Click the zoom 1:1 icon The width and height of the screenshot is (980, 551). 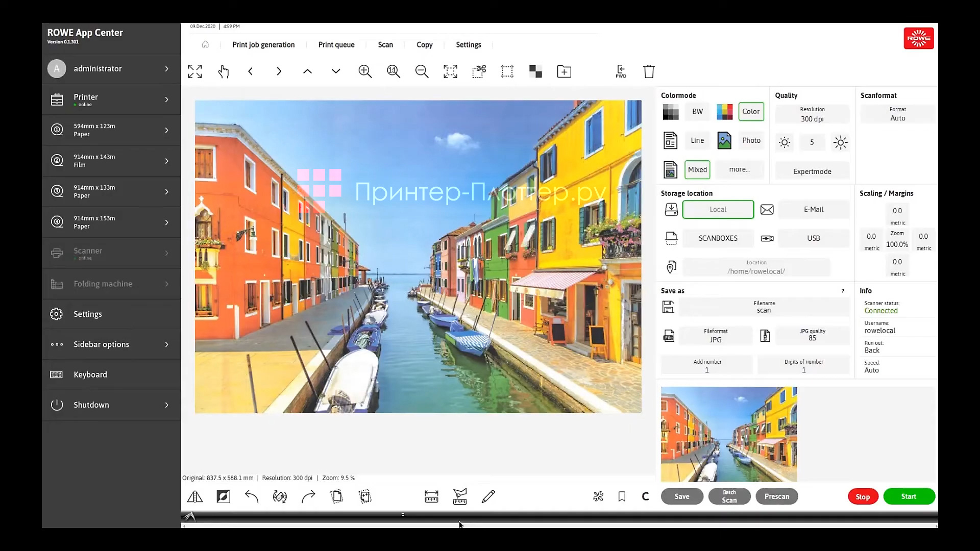pos(394,71)
